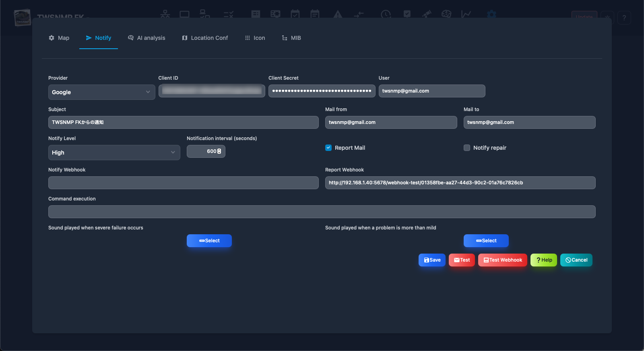644x351 pixels.
Task: Click the Notify Webhook input field
Action: point(183,183)
